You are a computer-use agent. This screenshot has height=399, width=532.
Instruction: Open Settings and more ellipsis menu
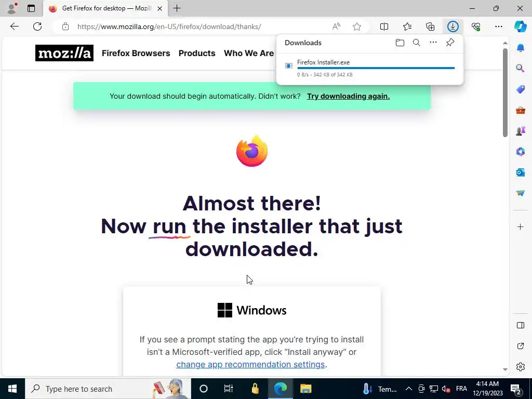(498, 26)
